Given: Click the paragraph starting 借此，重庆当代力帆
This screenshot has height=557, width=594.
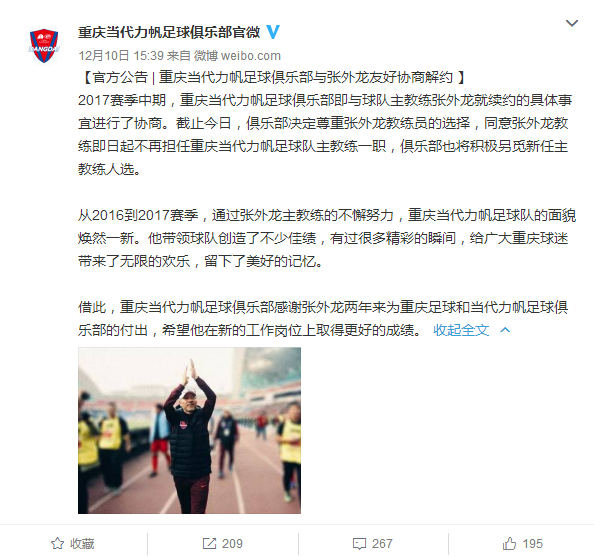Looking at the screenshot, I should tap(323, 319).
